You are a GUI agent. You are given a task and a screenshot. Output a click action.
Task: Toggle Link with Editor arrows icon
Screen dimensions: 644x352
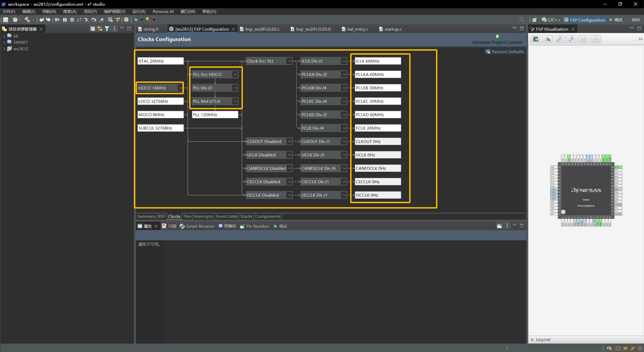pos(100,29)
